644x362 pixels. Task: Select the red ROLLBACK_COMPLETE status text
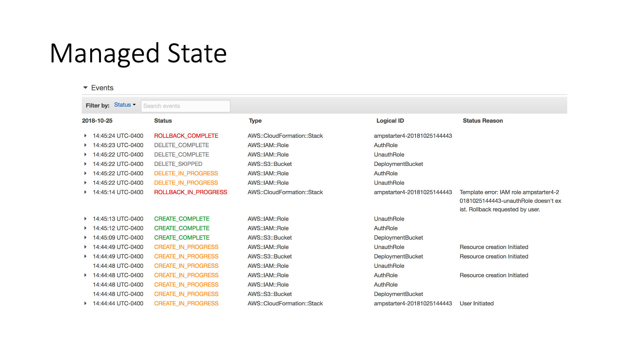186,136
